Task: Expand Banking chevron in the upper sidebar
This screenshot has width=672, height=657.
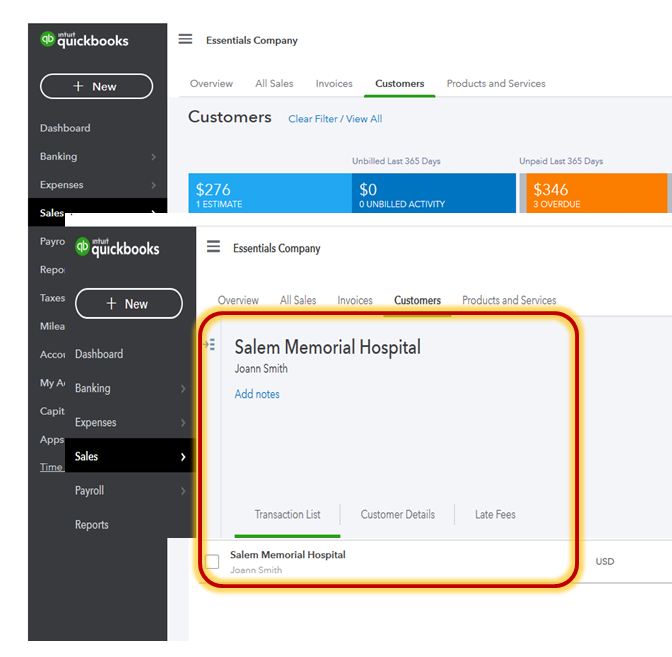Action: click(x=153, y=157)
